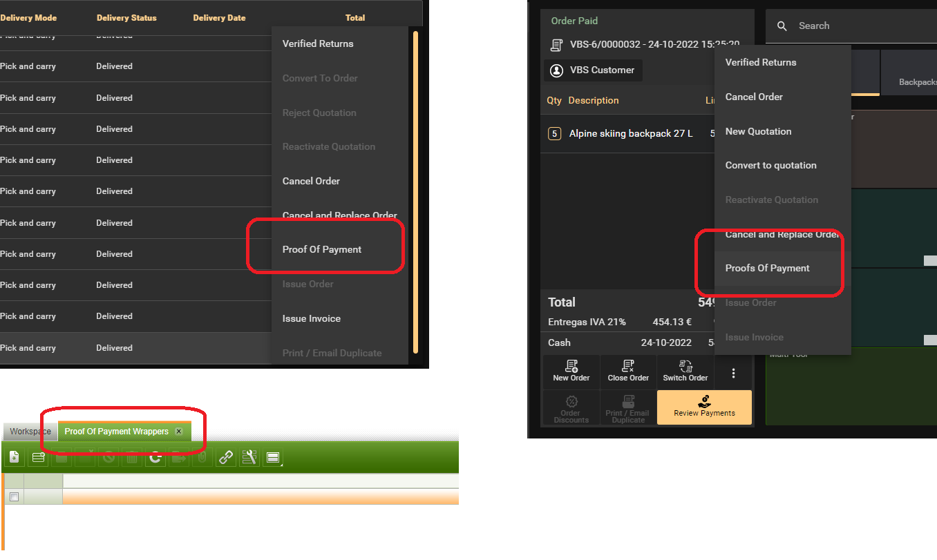
Task: Click the New Order button
Action: [571, 371]
